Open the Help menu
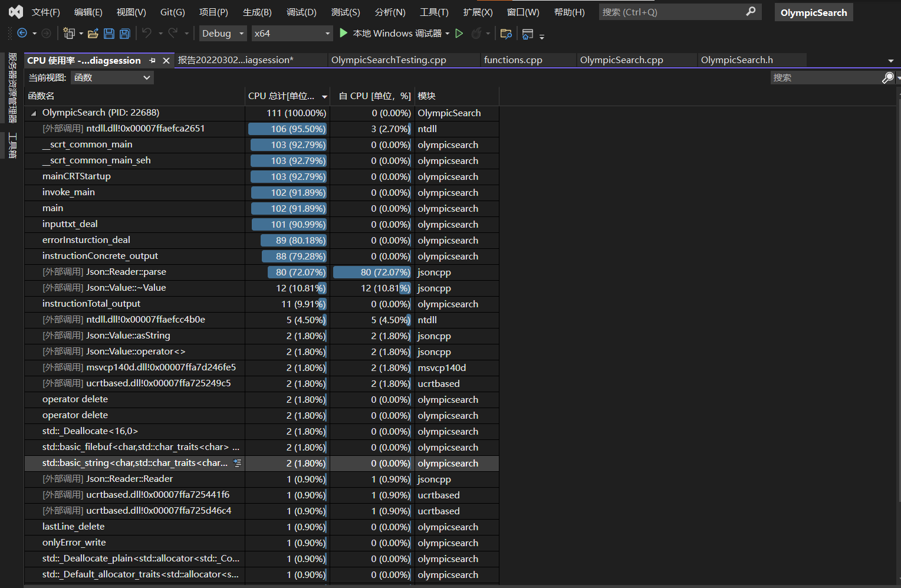This screenshot has height=588, width=901. point(569,12)
